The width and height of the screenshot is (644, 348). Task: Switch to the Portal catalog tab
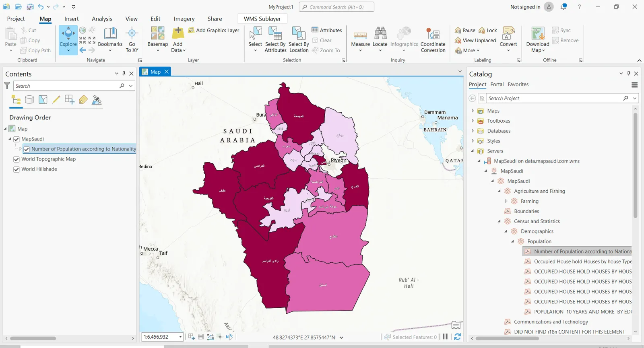[497, 84]
